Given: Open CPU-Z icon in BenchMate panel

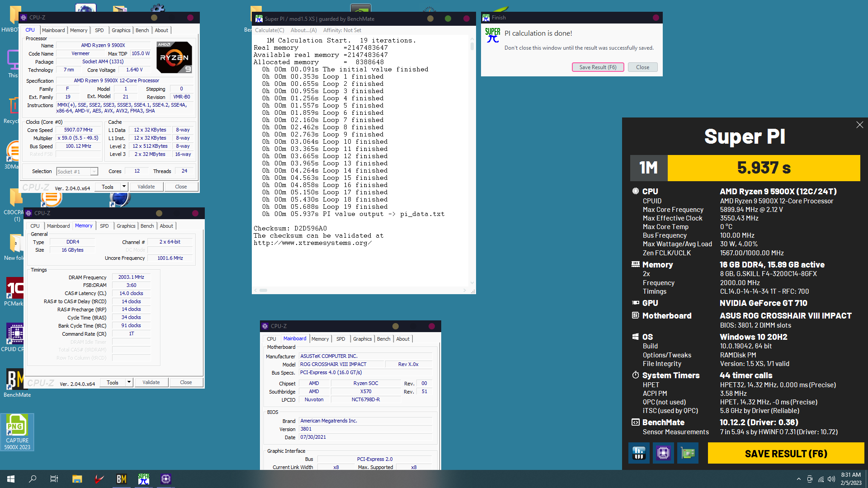Looking at the screenshot, I should pyautogui.click(x=663, y=453).
